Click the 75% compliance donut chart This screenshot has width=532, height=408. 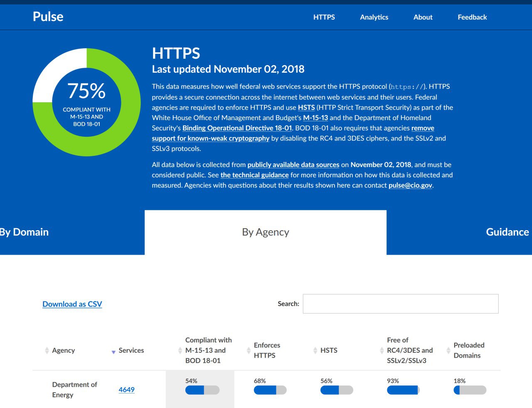[87, 102]
